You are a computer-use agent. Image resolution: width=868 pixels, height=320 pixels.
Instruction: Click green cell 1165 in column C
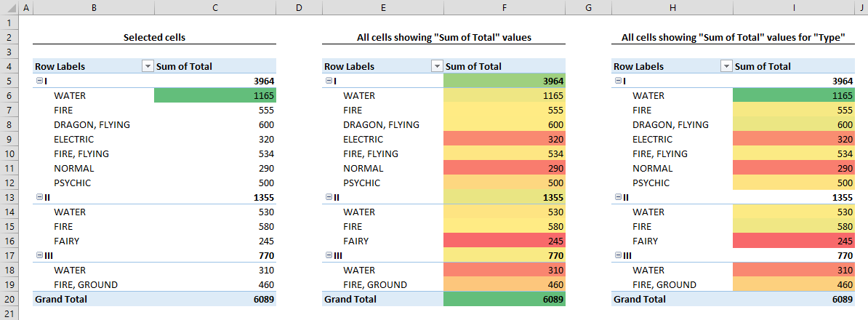click(214, 96)
